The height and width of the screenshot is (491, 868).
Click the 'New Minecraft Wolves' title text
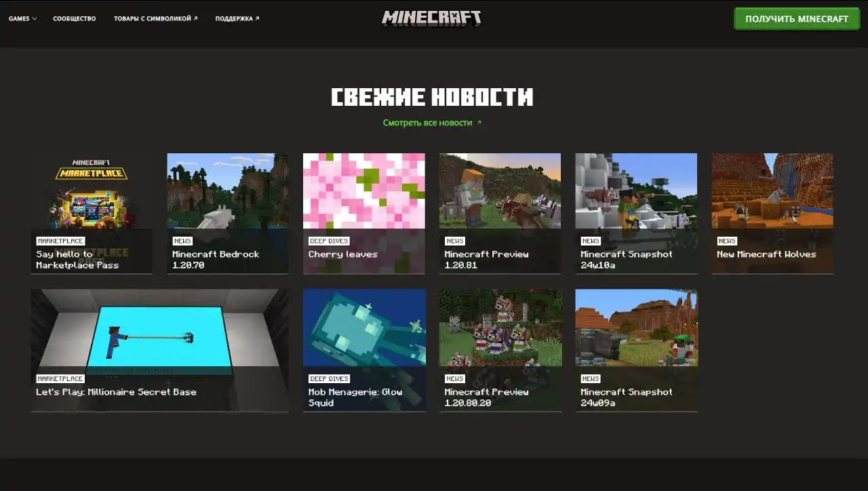(x=766, y=254)
